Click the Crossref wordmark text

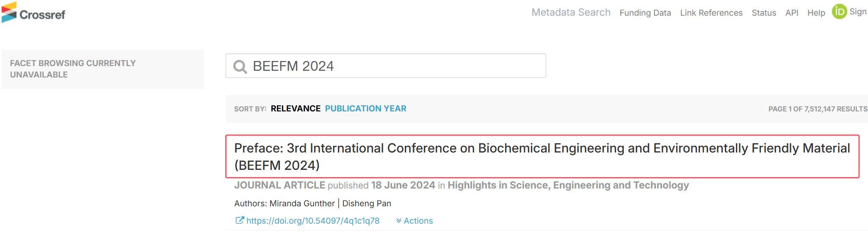click(42, 15)
